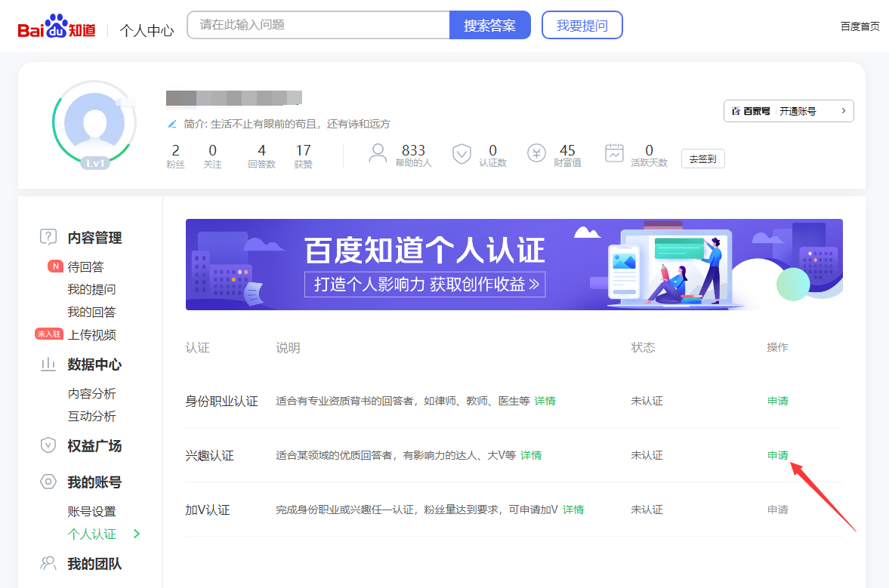The image size is (889, 588).
Task: Click the green arrow next to 个人认证
Action: [x=135, y=533]
